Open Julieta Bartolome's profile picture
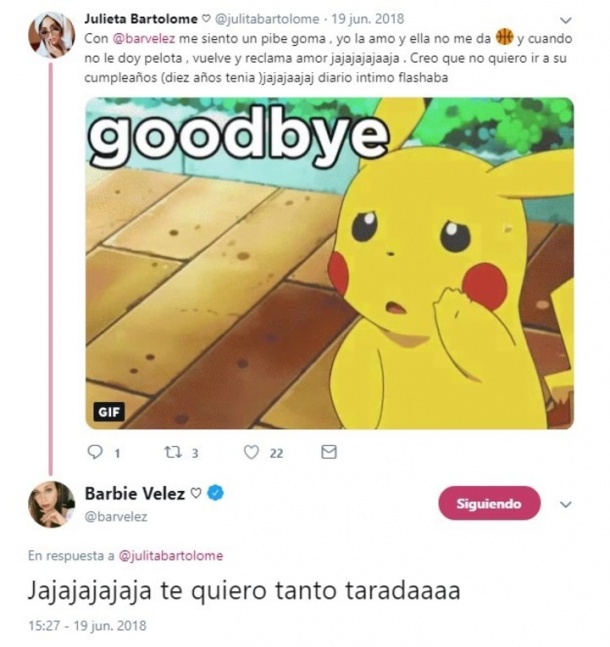The height and width of the screenshot is (647, 610). pyautogui.click(x=51, y=35)
